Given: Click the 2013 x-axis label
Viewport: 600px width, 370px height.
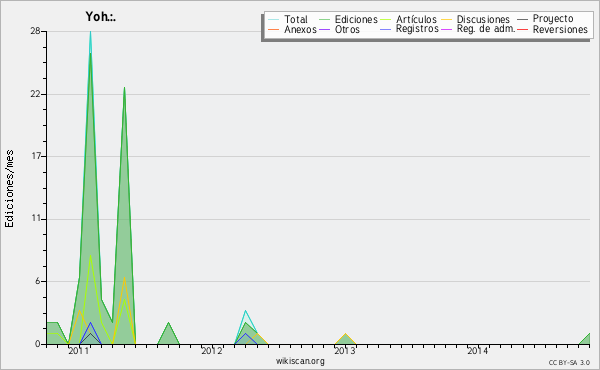Looking at the screenshot, I should 345,350.
